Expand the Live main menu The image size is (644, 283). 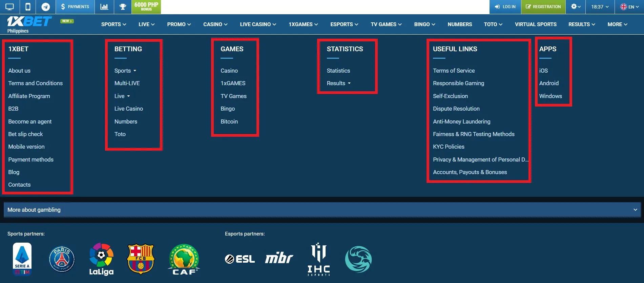pos(147,24)
